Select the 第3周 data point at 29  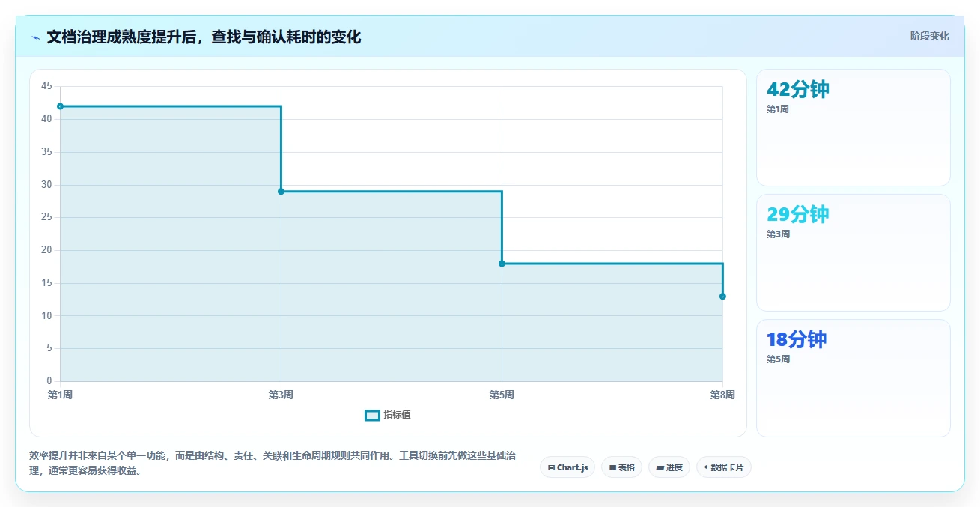coord(281,192)
